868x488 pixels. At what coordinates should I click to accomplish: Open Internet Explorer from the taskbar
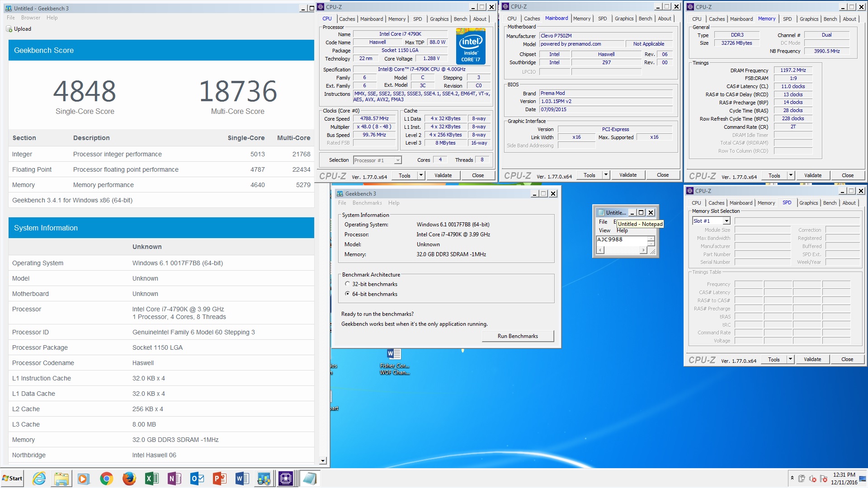point(39,479)
